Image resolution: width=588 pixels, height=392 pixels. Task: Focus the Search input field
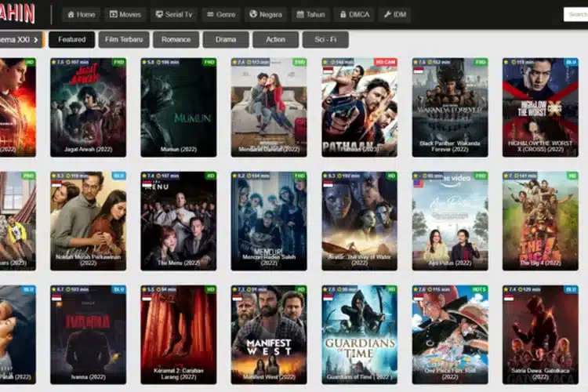pos(576,15)
